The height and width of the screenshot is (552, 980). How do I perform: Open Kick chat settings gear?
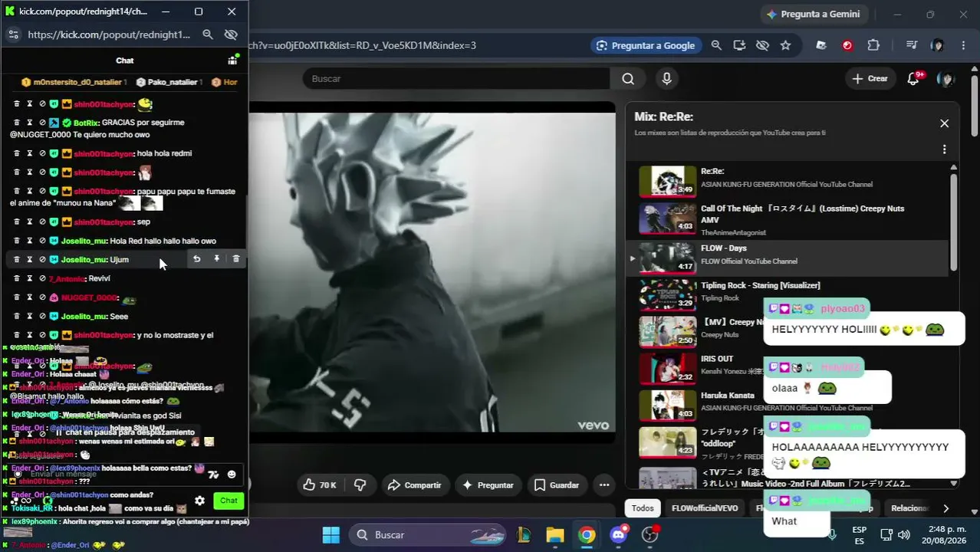pos(199,501)
